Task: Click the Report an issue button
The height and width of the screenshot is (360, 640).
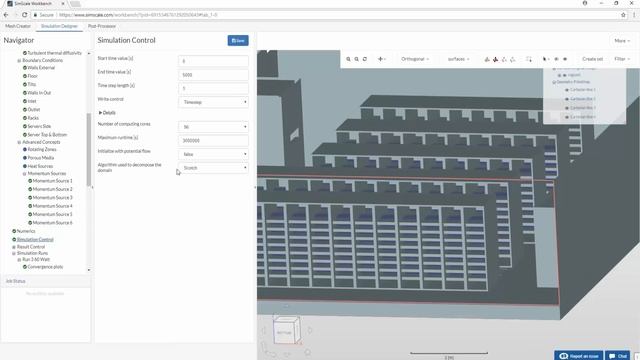Action: [579, 356]
